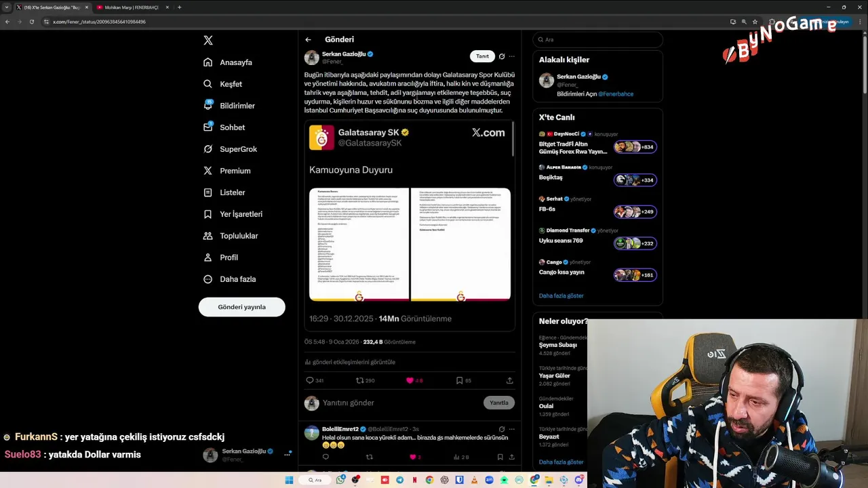The width and height of the screenshot is (868, 488).
Task: Click Gönderi yayınla post button
Action: [x=241, y=307]
